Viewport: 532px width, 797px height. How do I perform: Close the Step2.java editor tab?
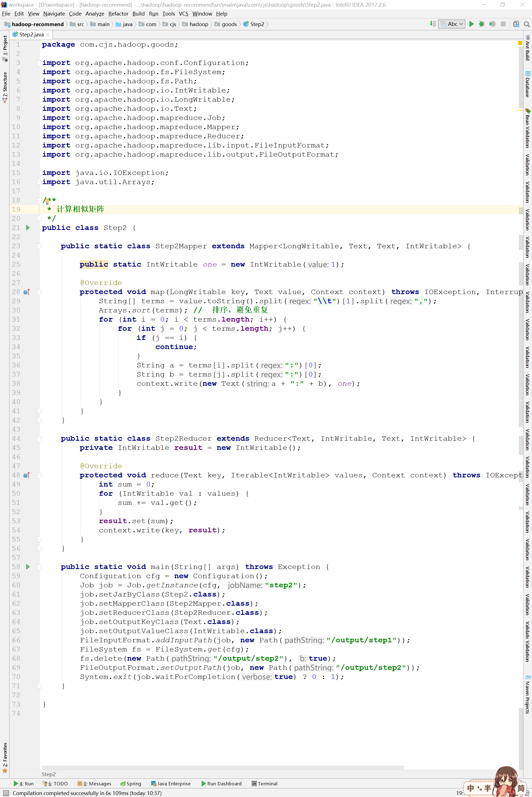48,35
